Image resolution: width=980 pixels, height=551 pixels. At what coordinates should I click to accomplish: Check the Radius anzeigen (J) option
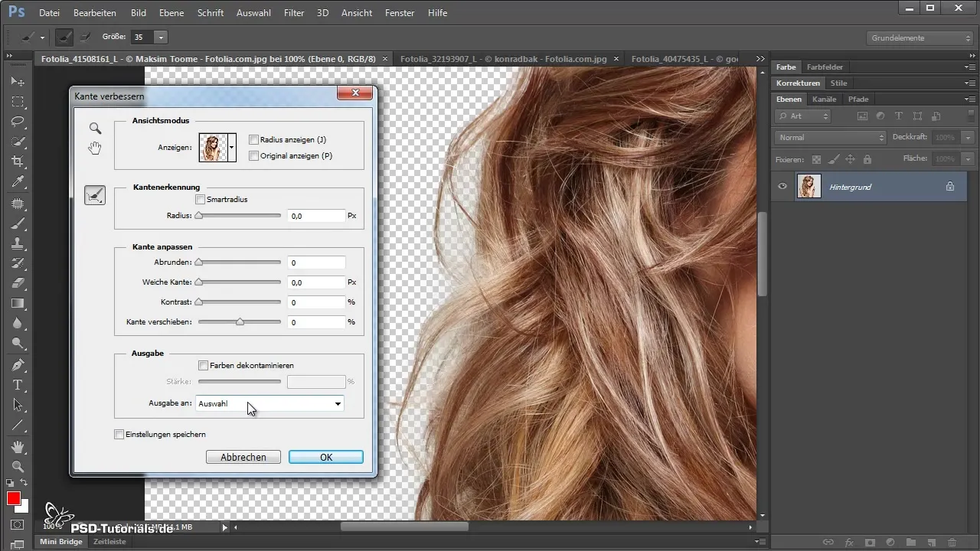[x=254, y=140]
